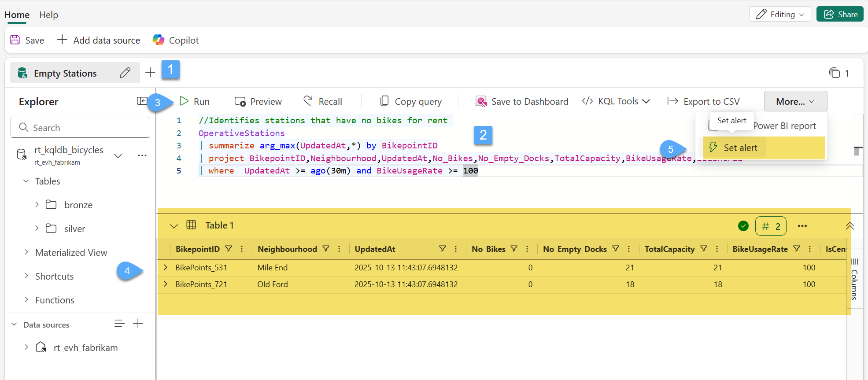This screenshot has width=868, height=380.
Task: Click the Copilot icon
Action: 159,40
